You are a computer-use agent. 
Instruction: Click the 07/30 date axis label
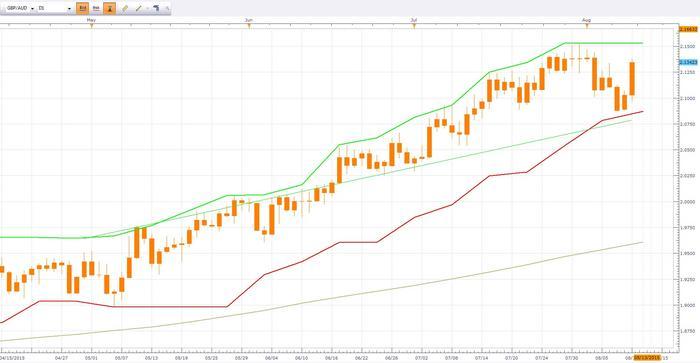pyautogui.click(x=571, y=358)
